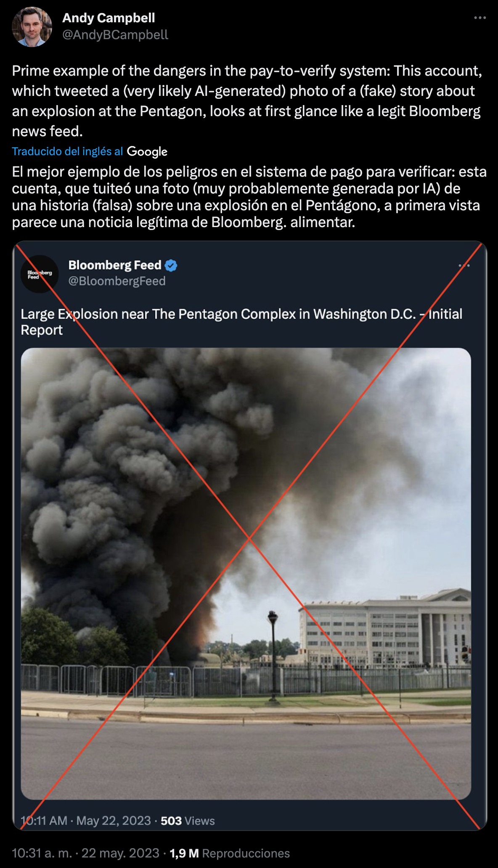Open Andy Campbell's profile picture
Viewport: 498px width, 868px height.
click(32, 26)
